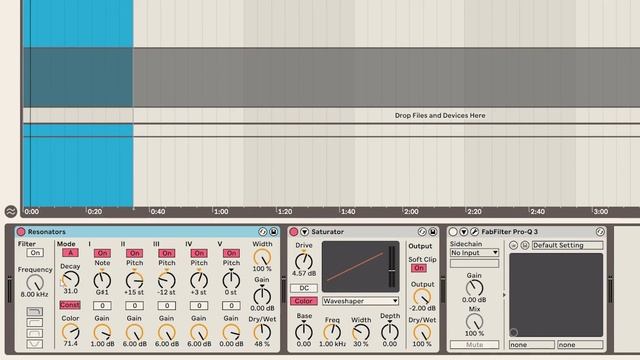Select the bottom notch filter type icon
640x360 pixels.
(x=35, y=344)
